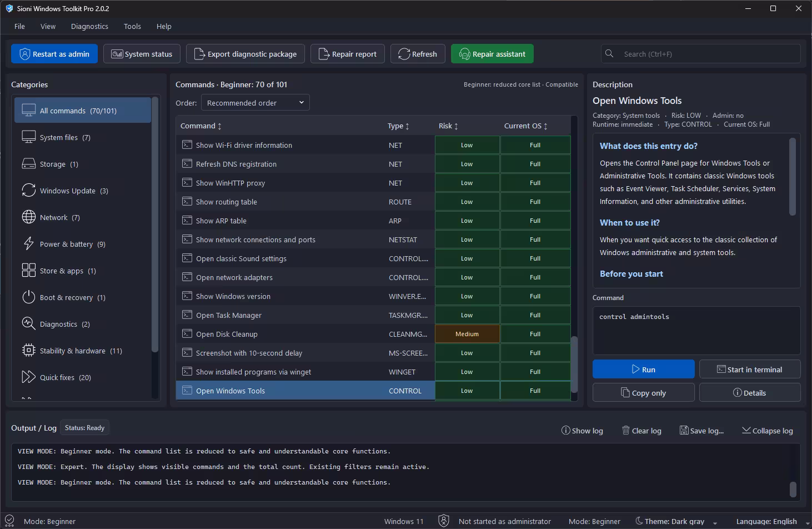Open the View menu
Image resolution: width=812 pixels, height=529 pixels.
tap(48, 26)
